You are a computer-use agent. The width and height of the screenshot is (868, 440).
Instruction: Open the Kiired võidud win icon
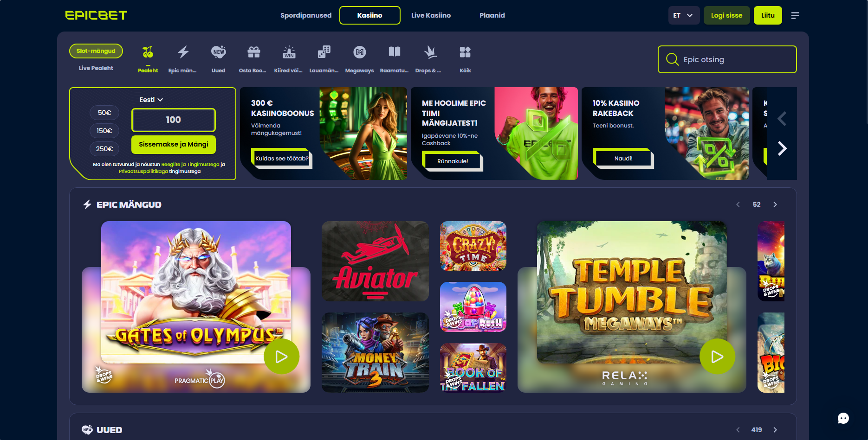(289, 52)
